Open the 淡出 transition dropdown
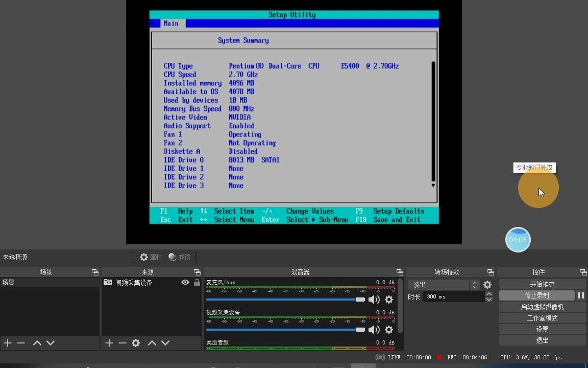588x368 pixels. (x=474, y=284)
